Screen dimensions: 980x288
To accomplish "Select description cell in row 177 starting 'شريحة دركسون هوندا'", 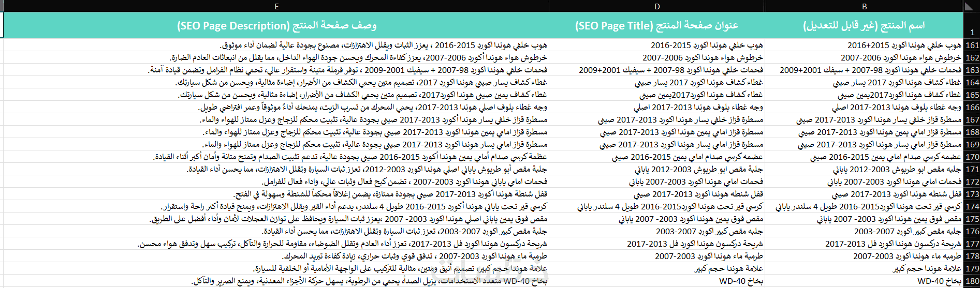I will (276, 244).
